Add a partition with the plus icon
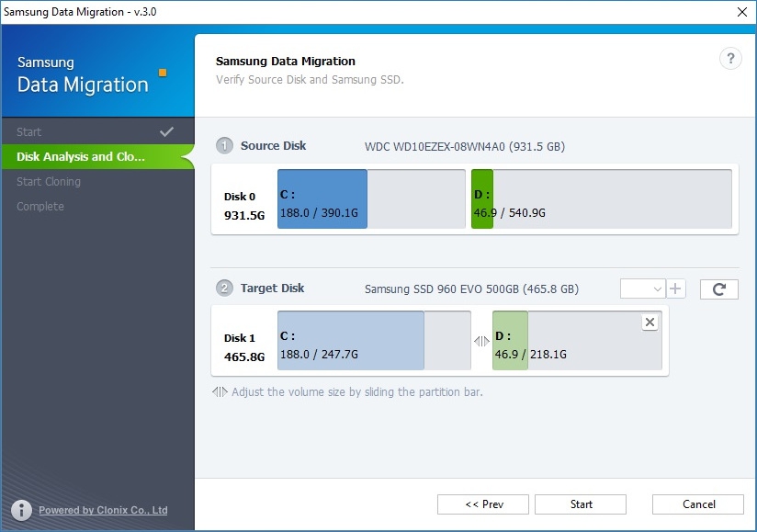 point(676,289)
